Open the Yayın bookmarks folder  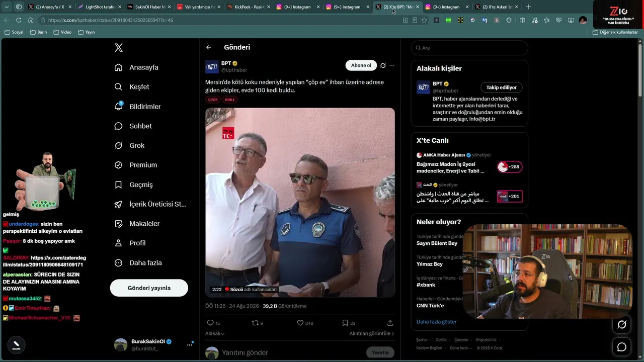(x=86, y=32)
